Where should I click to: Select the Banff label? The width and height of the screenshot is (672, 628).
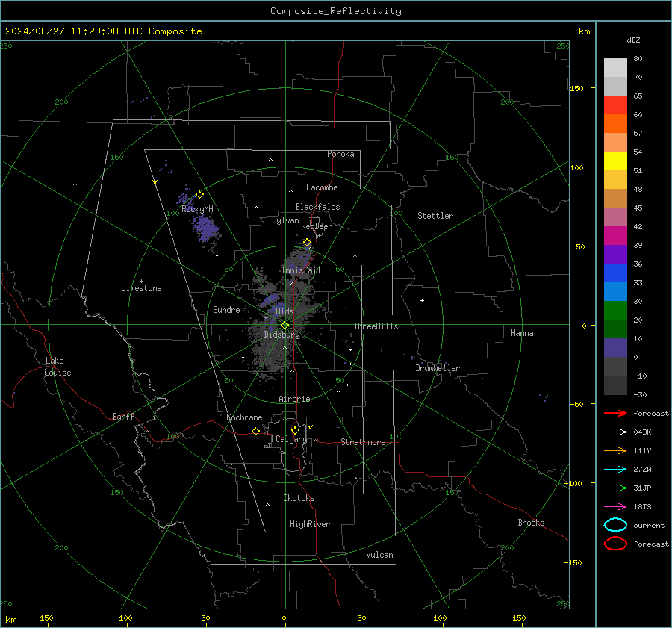123,416
